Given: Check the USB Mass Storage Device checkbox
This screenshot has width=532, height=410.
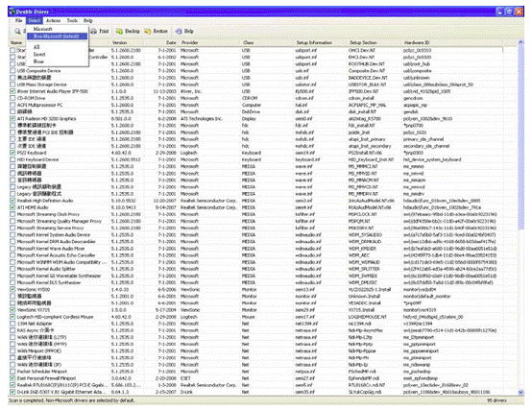Looking at the screenshot, I should [12, 84].
